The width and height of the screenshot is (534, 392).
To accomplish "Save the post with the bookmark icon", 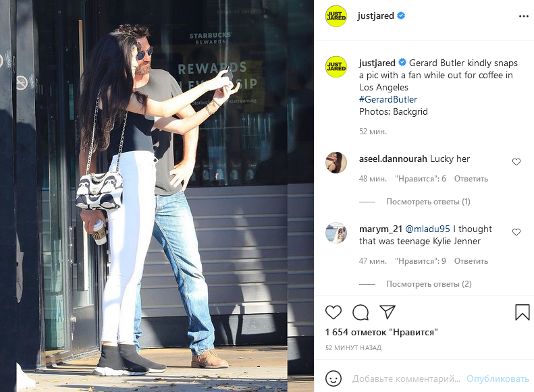I will click(522, 312).
